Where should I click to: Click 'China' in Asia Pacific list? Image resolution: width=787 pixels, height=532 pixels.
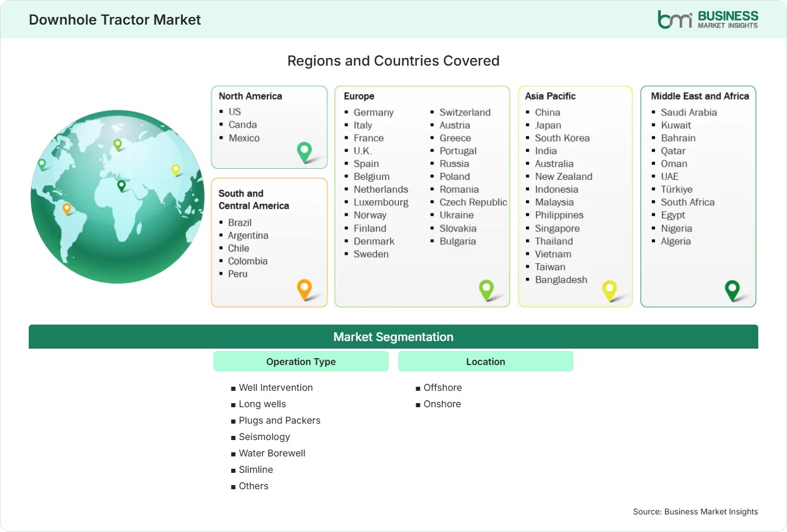pyautogui.click(x=548, y=112)
